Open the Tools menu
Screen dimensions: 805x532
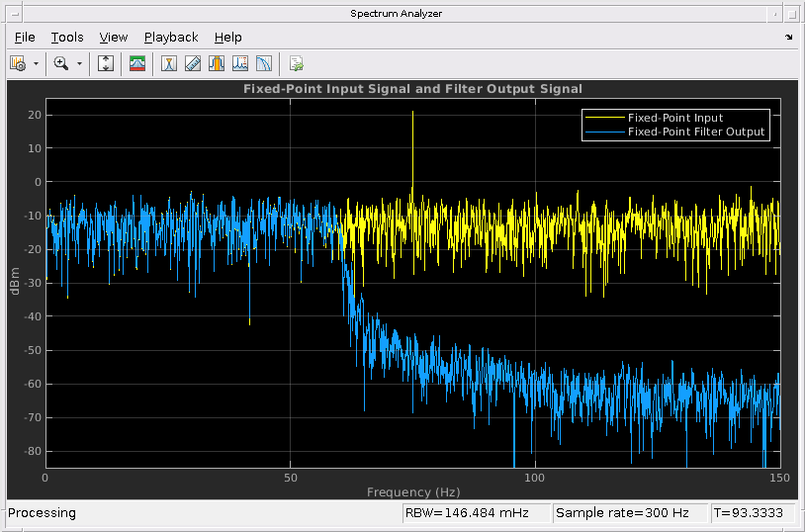(x=67, y=37)
